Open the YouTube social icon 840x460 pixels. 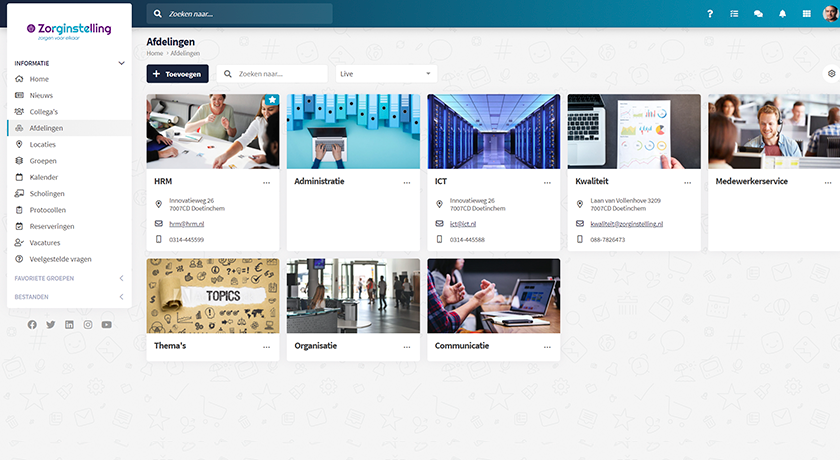[106, 325]
